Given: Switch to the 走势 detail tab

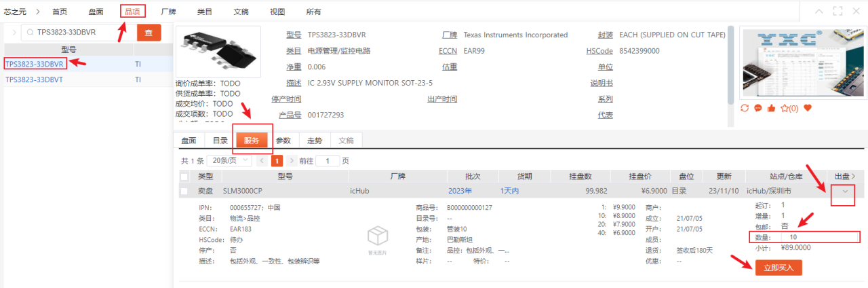Looking at the screenshot, I should (x=315, y=141).
